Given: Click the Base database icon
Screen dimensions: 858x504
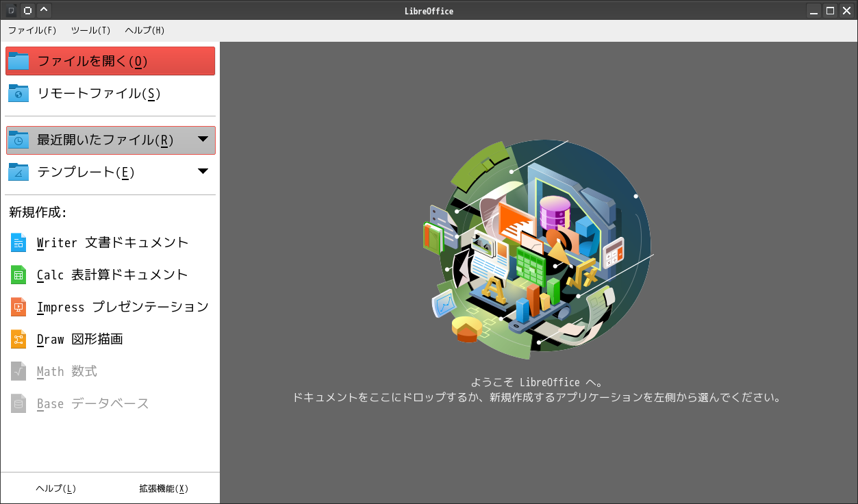Looking at the screenshot, I should point(18,403).
